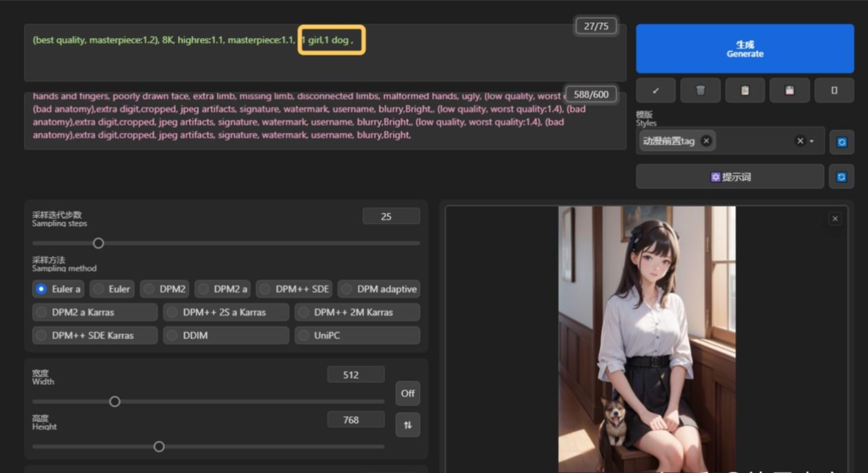Open the Styles dropdown arrow
868x473 pixels.
(812, 142)
